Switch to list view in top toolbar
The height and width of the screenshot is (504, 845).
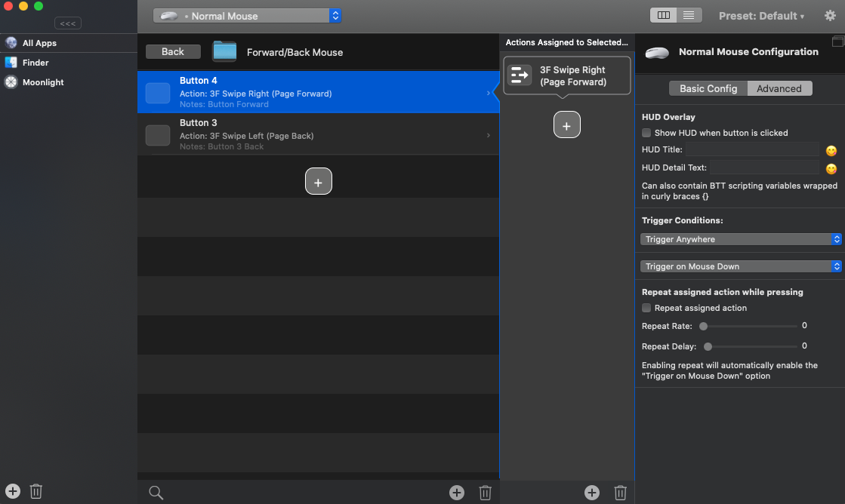tap(688, 15)
